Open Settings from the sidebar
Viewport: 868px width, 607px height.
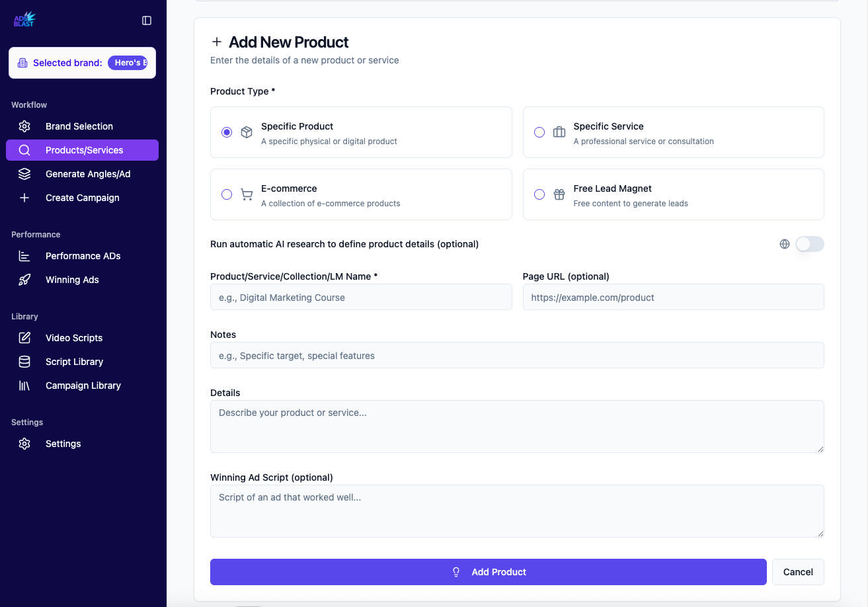pyautogui.click(x=63, y=444)
